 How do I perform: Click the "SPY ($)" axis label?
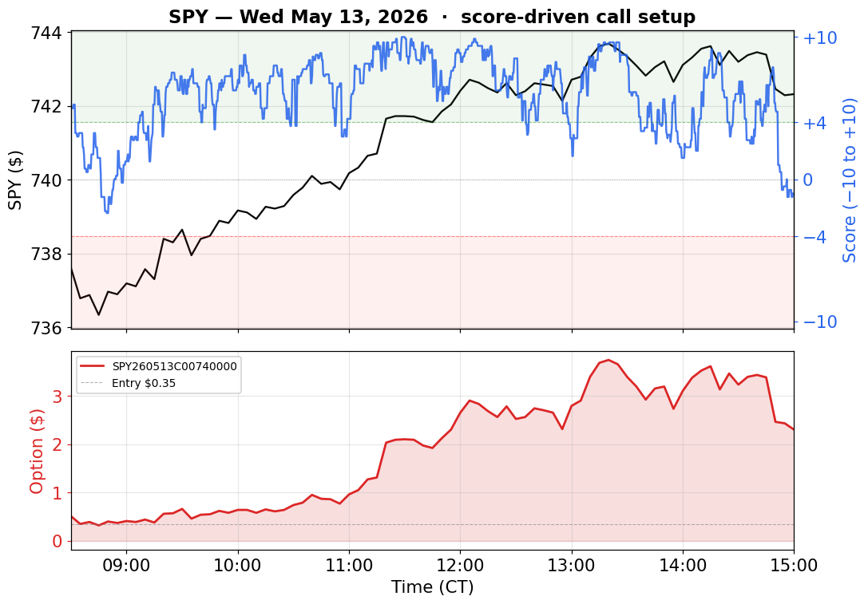pyautogui.click(x=15, y=180)
